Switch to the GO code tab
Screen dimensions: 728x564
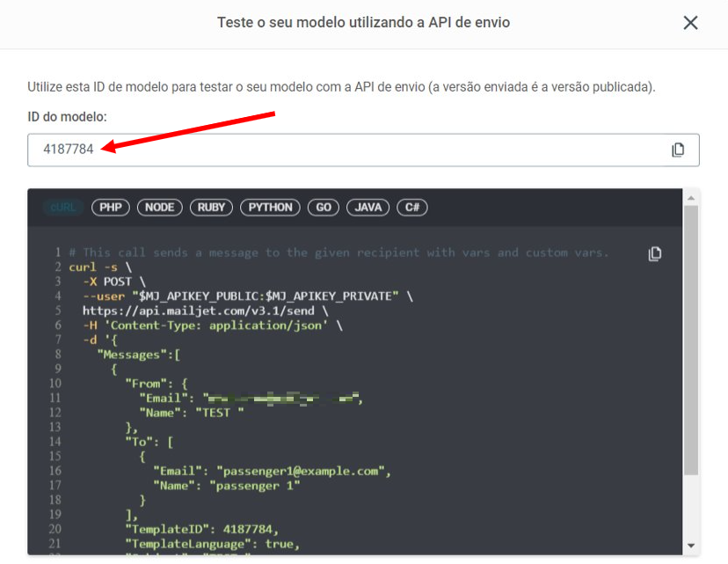pos(324,207)
